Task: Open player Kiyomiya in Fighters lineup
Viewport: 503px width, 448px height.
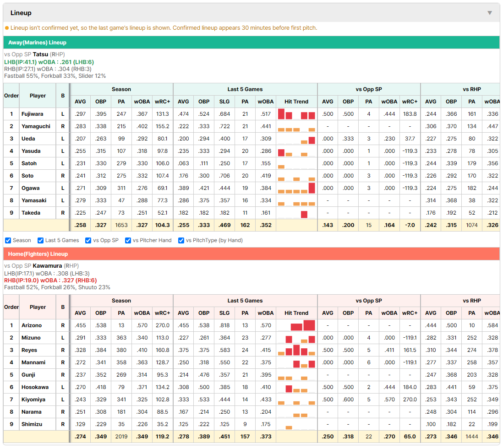Action: [x=33, y=399]
